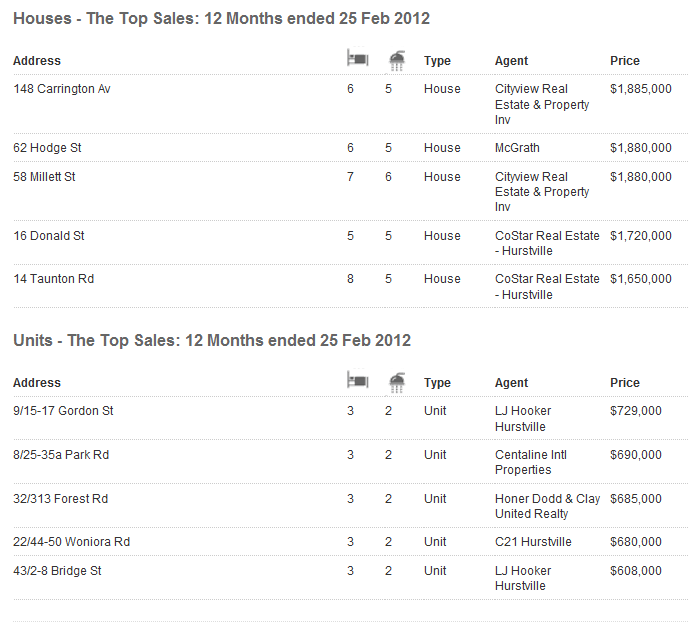
Task: Open the 9/15-17 Gordon St unit
Action: click(x=64, y=411)
